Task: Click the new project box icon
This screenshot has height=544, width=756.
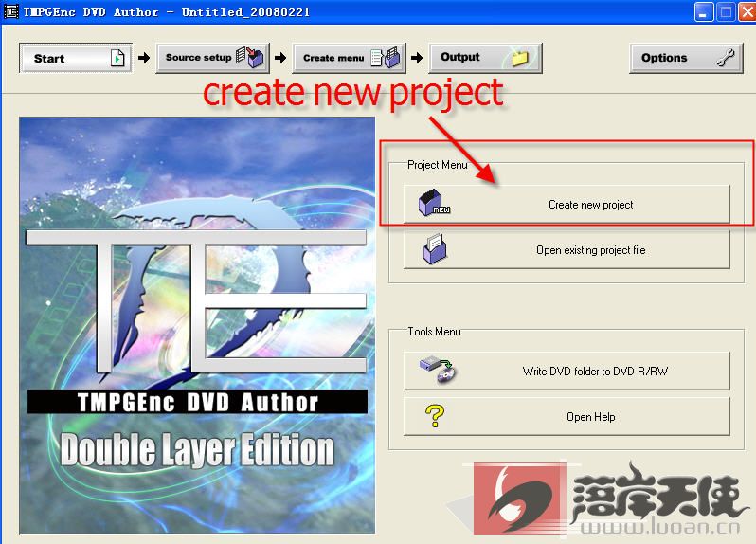Action: (x=434, y=203)
